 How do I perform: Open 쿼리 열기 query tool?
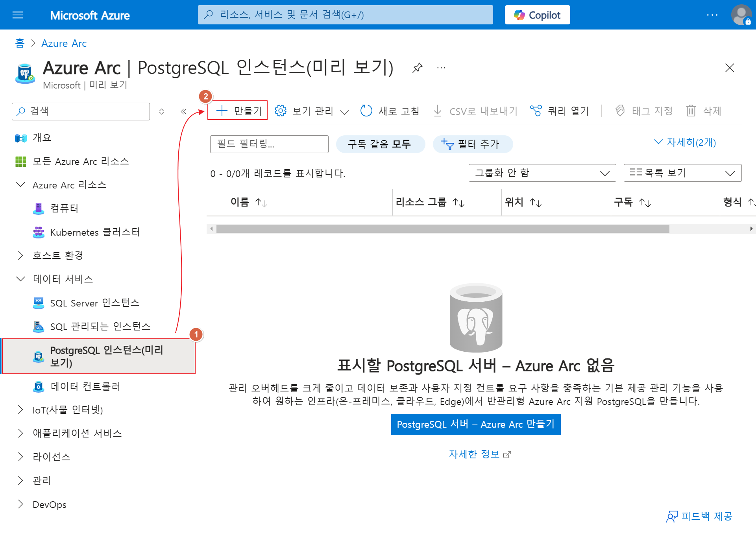559,111
